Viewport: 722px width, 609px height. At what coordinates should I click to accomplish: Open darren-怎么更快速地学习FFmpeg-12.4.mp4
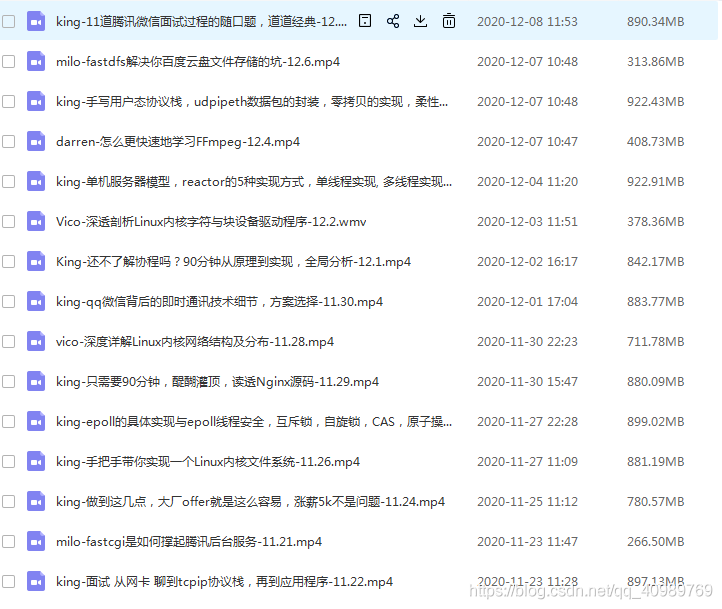click(x=178, y=142)
